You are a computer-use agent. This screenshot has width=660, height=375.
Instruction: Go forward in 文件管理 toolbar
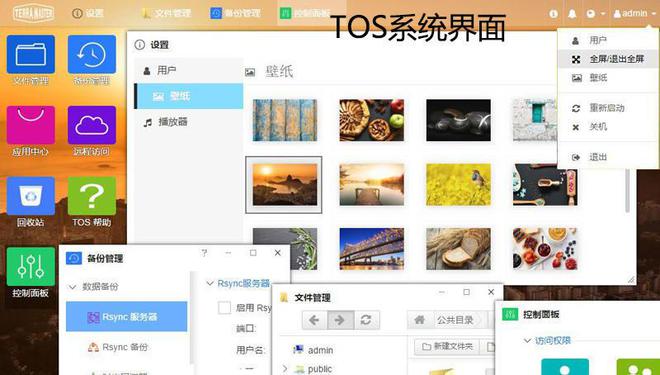tap(340, 320)
